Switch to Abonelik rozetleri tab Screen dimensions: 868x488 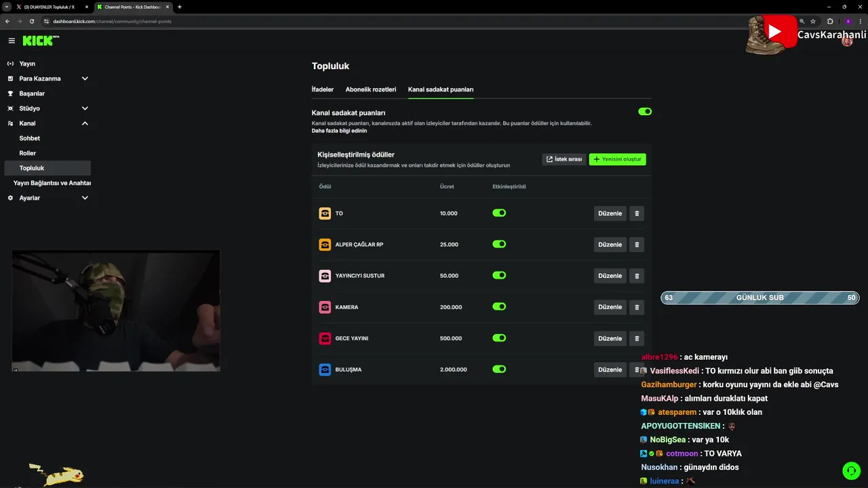pyautogui.click(x=370, y=89)
